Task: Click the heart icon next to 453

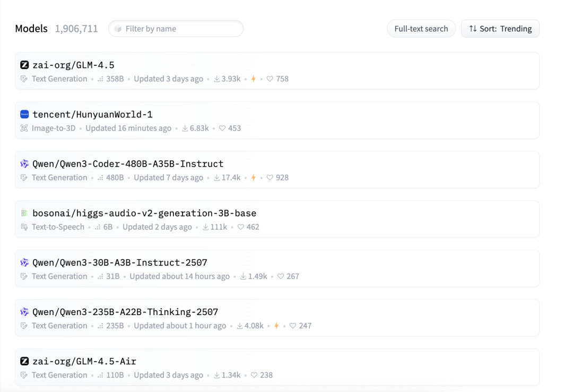Action: pyautogui.click(x=222, y=128)
